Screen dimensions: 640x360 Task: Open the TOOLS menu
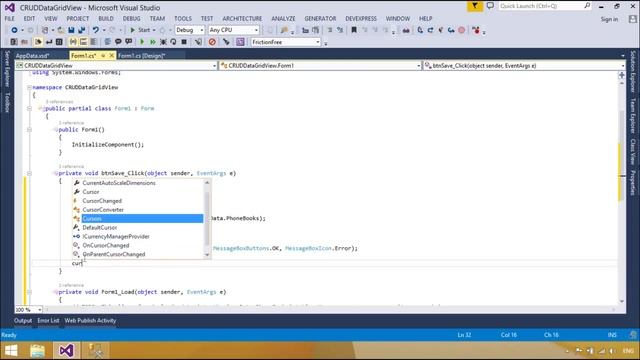(x=183, y=19)
